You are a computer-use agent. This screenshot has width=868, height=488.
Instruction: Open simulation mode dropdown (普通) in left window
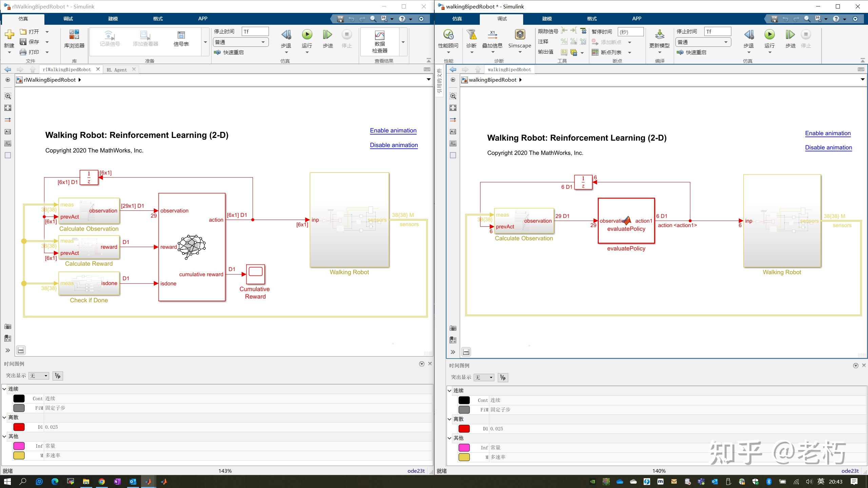click(x=240, y=42)
